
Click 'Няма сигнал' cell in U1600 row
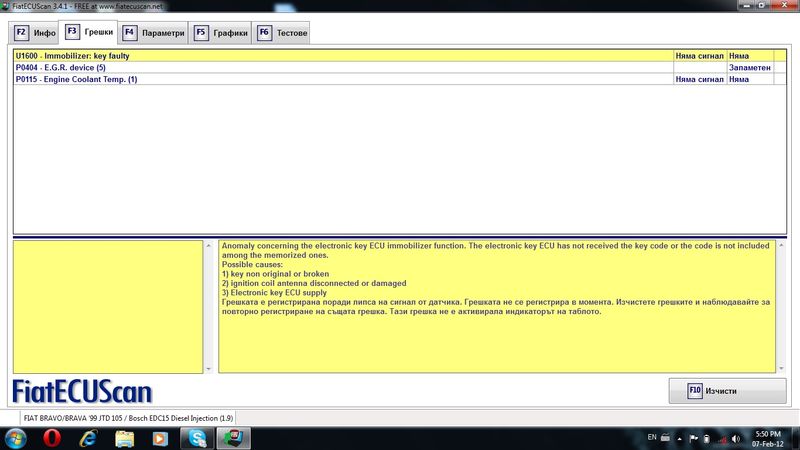699,56
